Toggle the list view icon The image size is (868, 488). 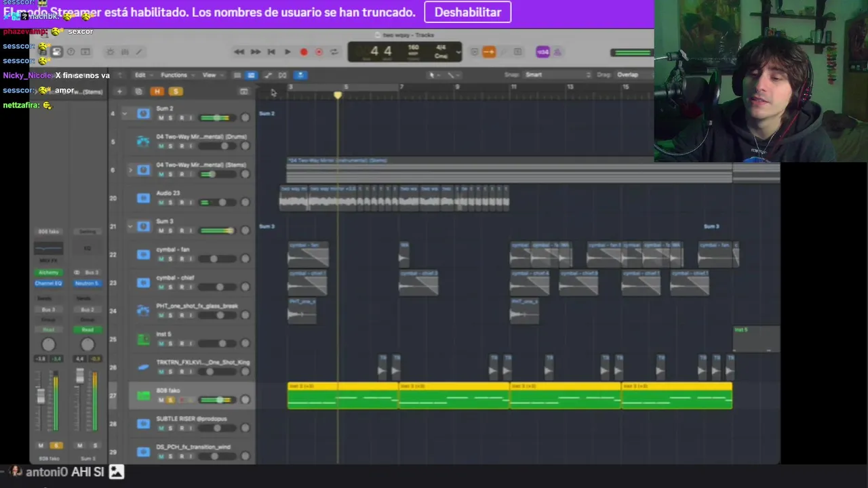237,75
